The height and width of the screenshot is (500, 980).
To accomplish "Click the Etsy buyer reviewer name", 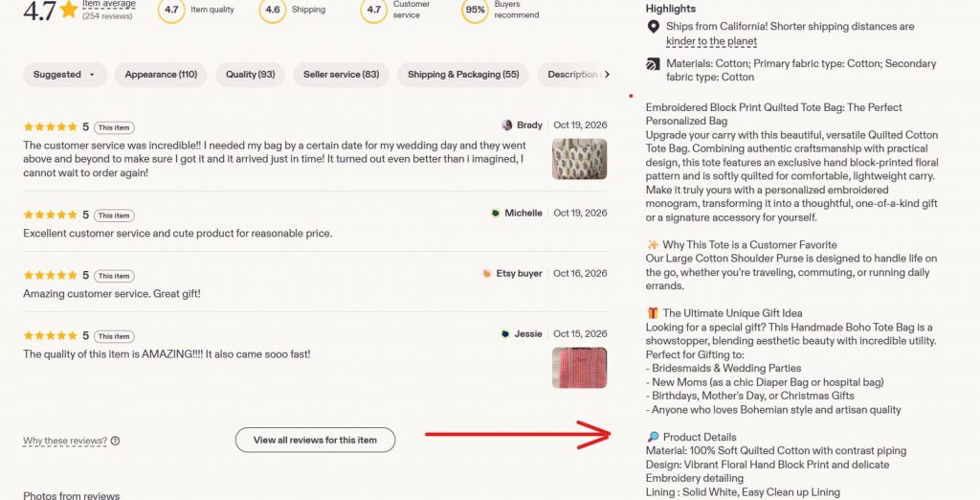I will [519, 273].
